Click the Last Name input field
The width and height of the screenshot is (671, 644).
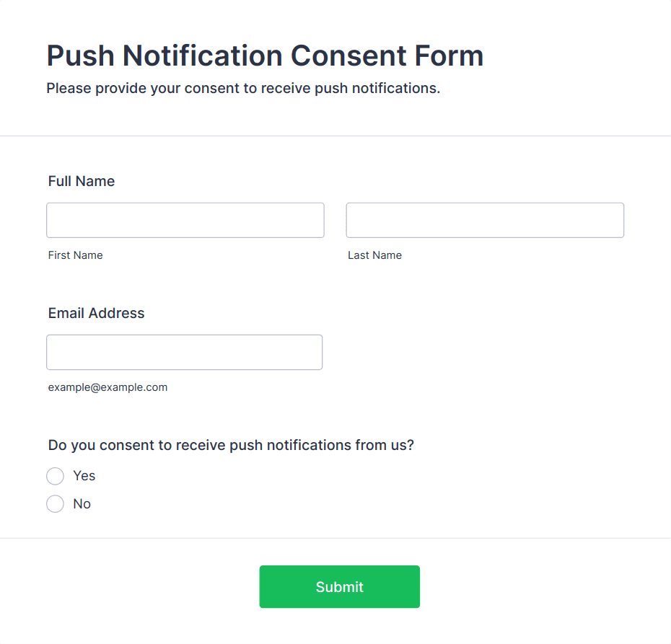coord(484,220)
